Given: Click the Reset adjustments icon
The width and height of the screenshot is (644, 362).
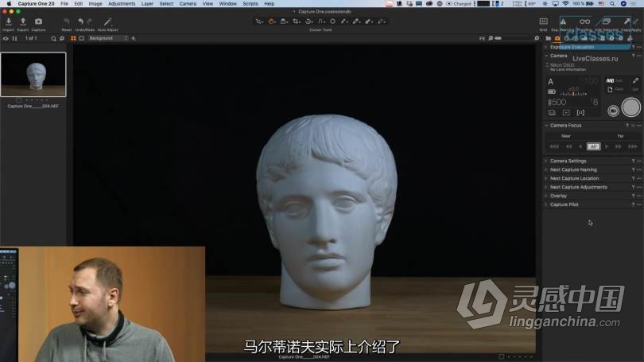Looking at the screenshot, I should 66,21.
